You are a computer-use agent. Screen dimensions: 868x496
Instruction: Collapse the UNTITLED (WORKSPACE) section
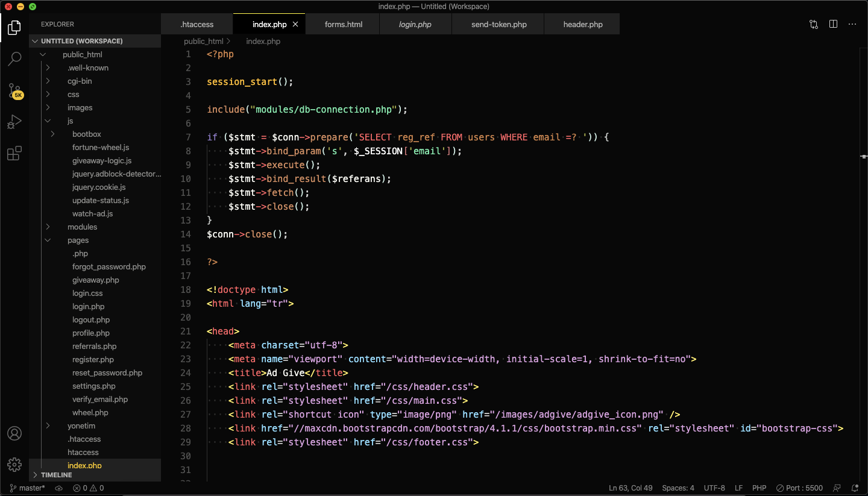click(x=95, y=41)
